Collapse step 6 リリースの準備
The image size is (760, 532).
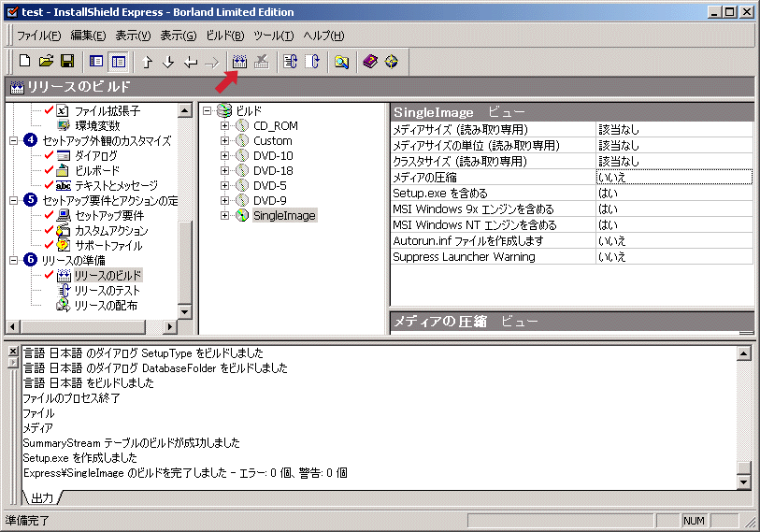click(14, 261)
